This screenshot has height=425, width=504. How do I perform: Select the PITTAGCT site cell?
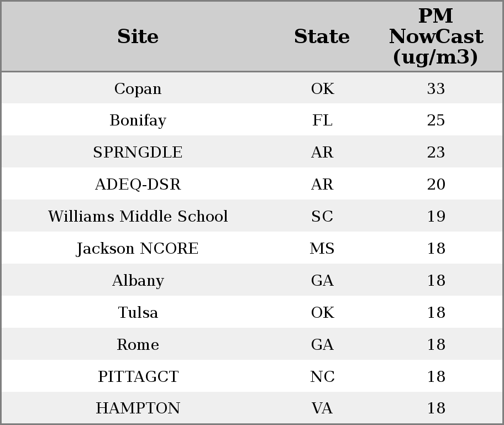138,377
